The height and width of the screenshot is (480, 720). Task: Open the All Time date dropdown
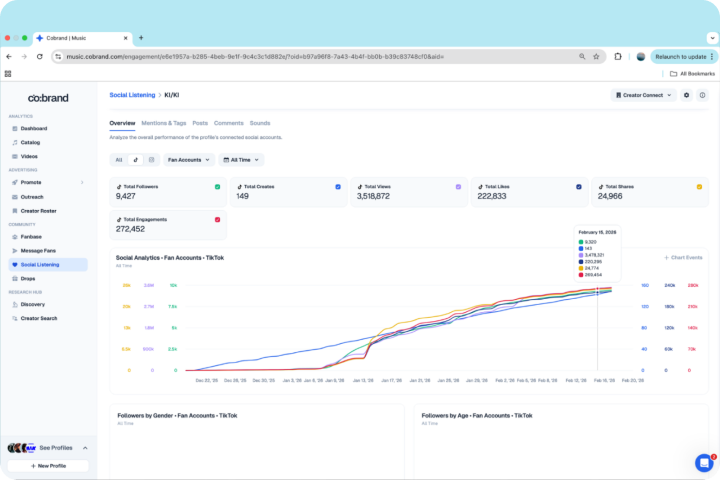(240, 160)
